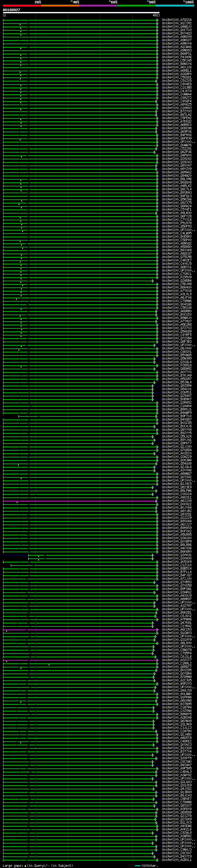This screenshot has height=868, width=197.
Task: Open hit UniRef100_P43496
Action: point(177,57)
